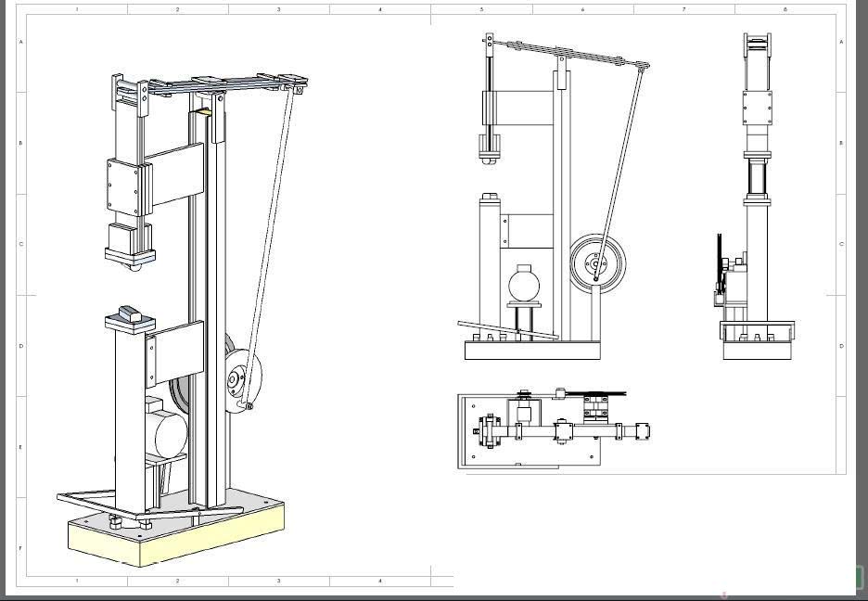Screen dimensions: 868x601
Task: Click the green tab at bottom-right corner
Action: [858, 577]
